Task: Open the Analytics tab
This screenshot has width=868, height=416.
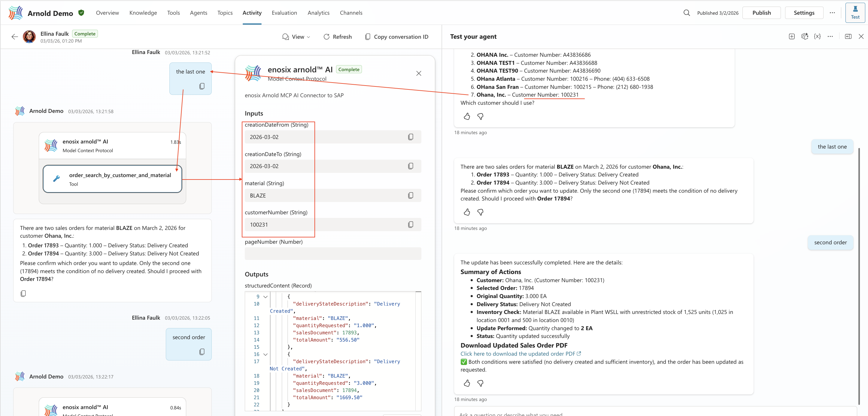Action: [318, 13]
